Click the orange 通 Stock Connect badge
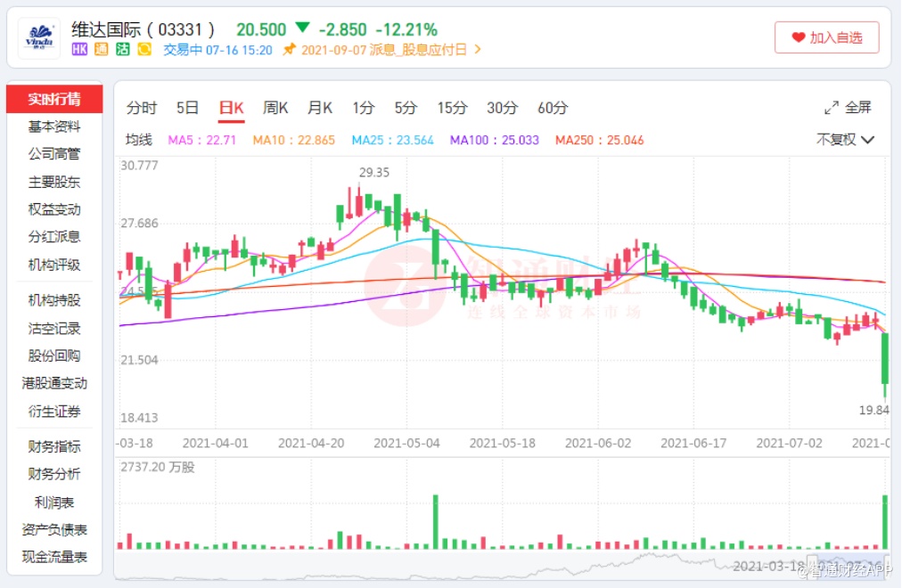 (101, 50)
